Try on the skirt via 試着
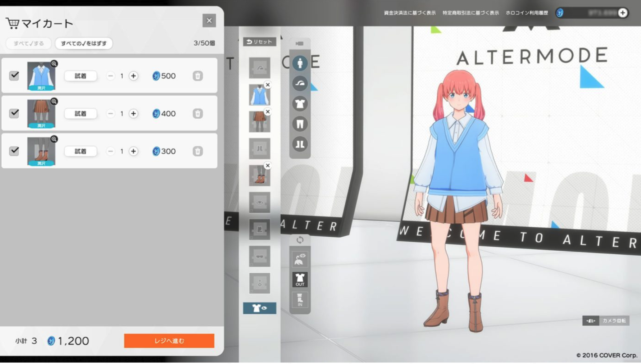Image resolution: width=641 pixels, height=364 pixels. pos(81,114)
